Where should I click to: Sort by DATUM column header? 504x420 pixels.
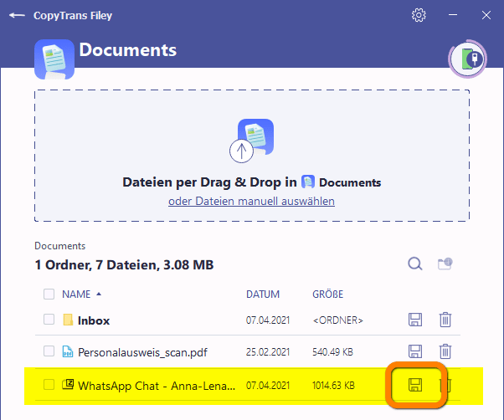[x=263, y=295]
